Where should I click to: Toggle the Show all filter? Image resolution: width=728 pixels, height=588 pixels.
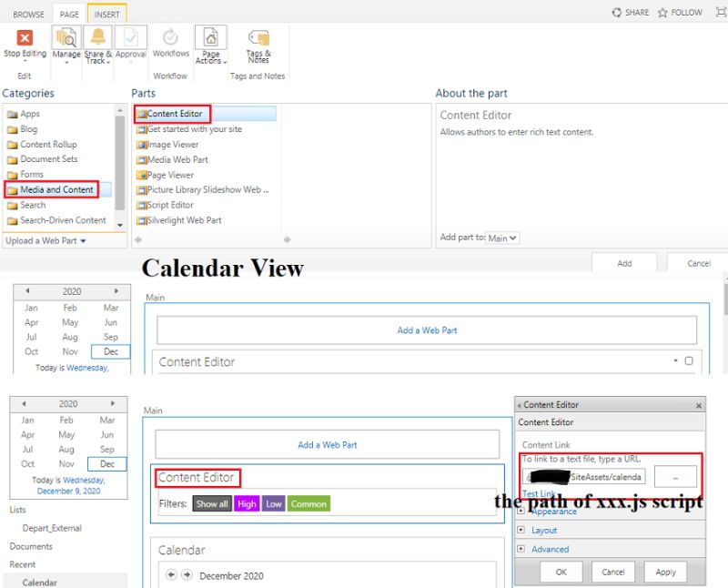(x=211, y=502)
